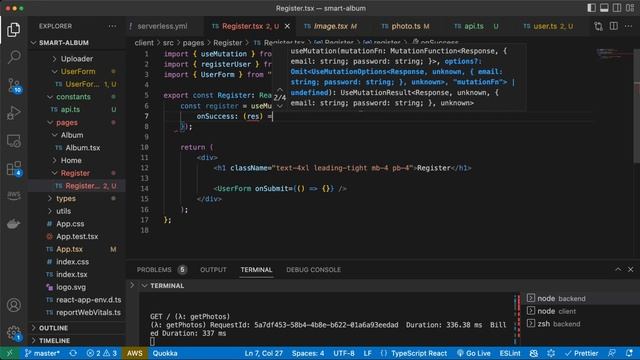This screenshot has height=360, width=640.
Task: Open App.css file
Action: pos(70,224)
